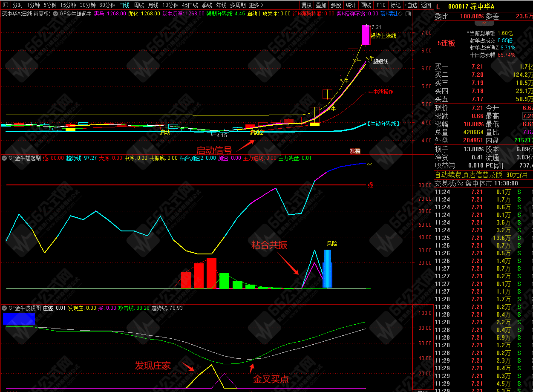
Task: Select the 月线 monthly chart tab
Action: pos(153,5)
